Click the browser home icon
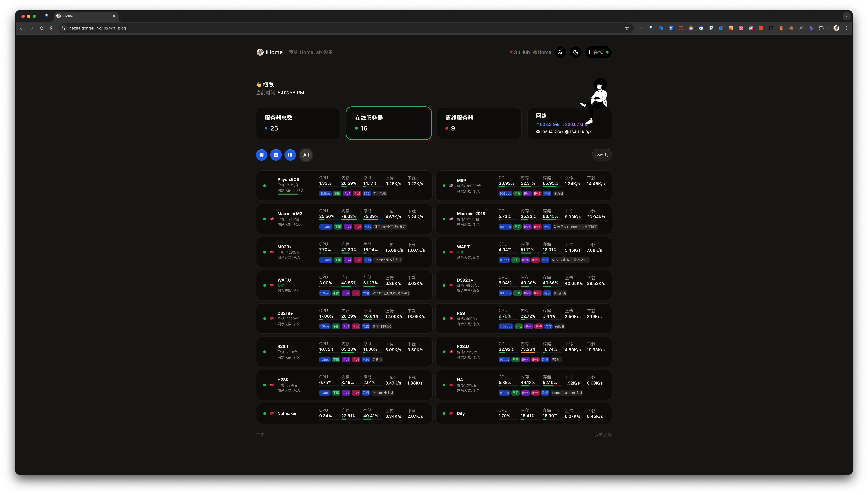This screenshot has width=868, height=495. click(52, 28)
